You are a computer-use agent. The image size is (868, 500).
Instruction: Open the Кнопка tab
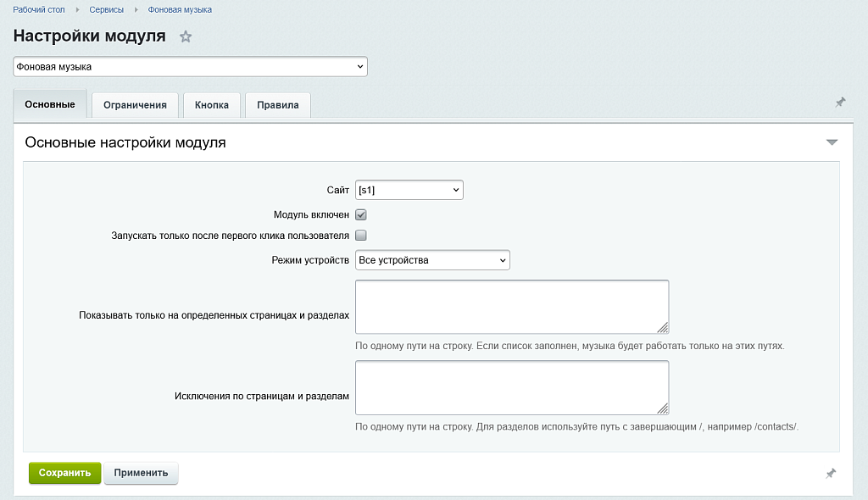coord(212,105)
